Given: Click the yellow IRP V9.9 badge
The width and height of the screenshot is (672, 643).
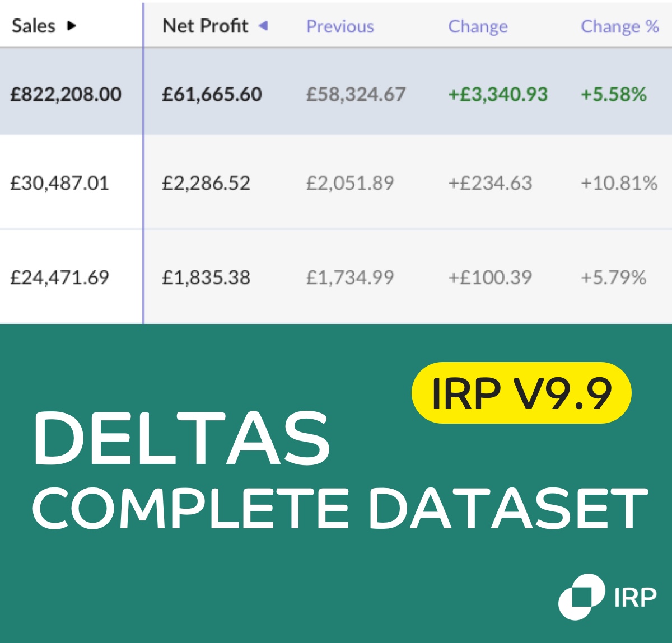Looking at the screenshot, I should tap(521, 393).
